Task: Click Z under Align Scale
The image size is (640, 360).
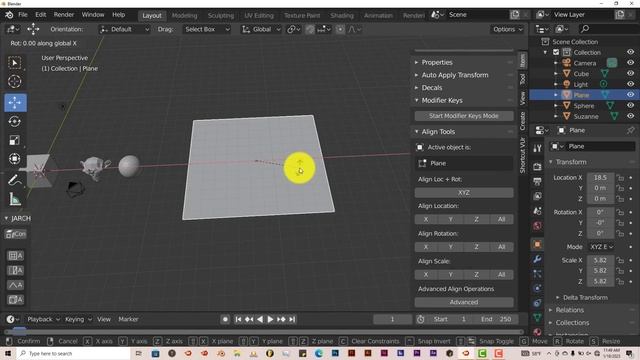Action: 476,275
